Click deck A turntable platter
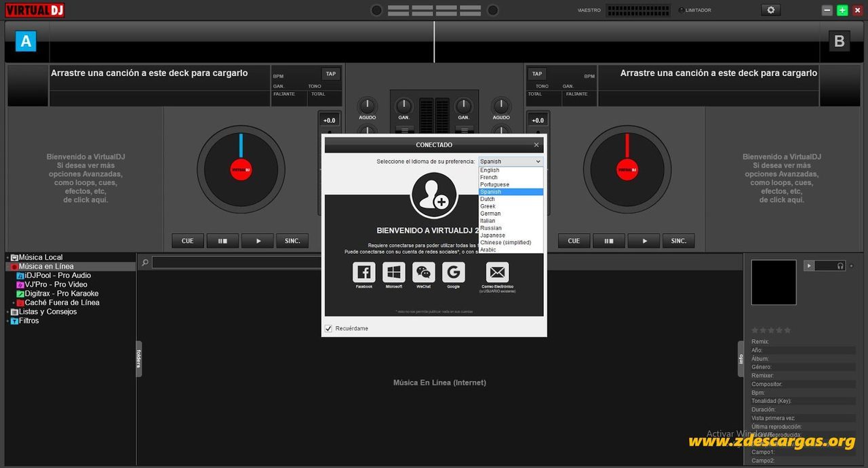The width and height of the screenshot is (868, 468). coord(241,170)
